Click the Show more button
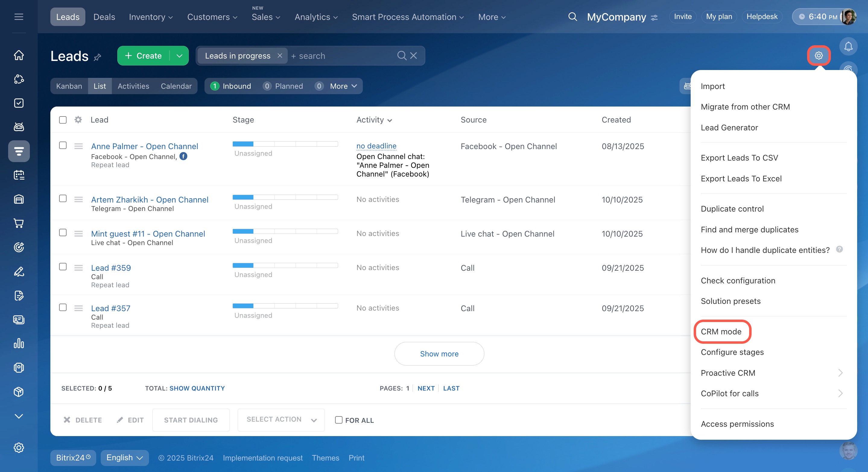This screenshot has height=472, width=868. click(439, 354)
